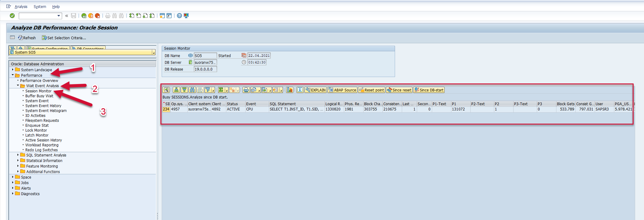
Task: Click the Find binoculars icon in grid toolbar
Action: [192, 90]
